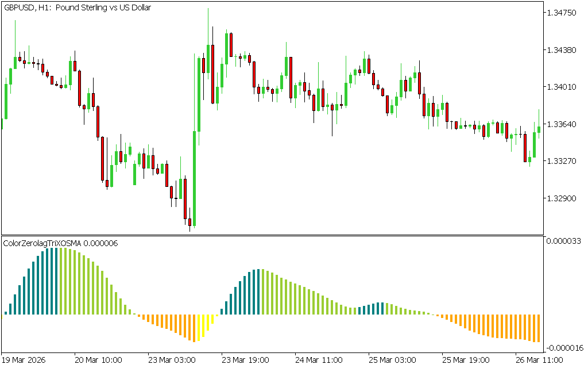Click the 24 Mar 11:00 time label
The height and width of the screenshot is (368, 588).
click(x=318, y=360)
